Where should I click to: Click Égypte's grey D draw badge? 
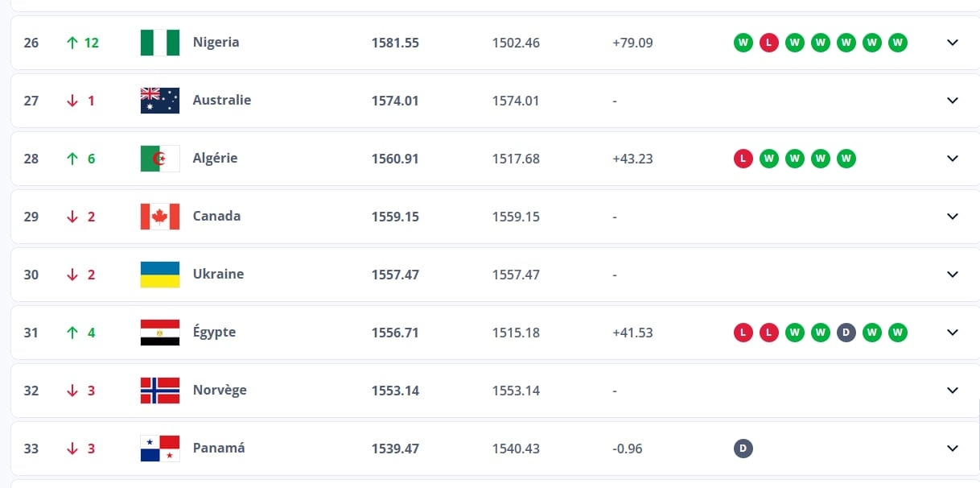(x=846, y=333)
